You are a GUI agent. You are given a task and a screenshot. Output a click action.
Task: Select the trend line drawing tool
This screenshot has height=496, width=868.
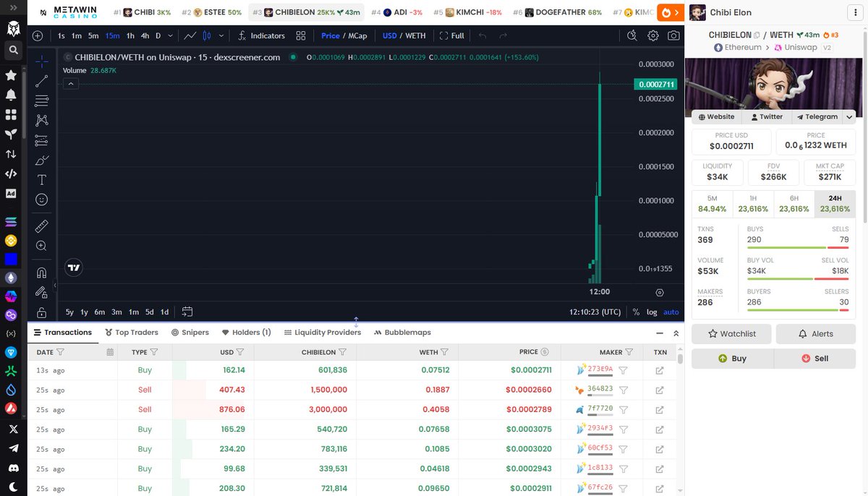(x=41, y=81)
